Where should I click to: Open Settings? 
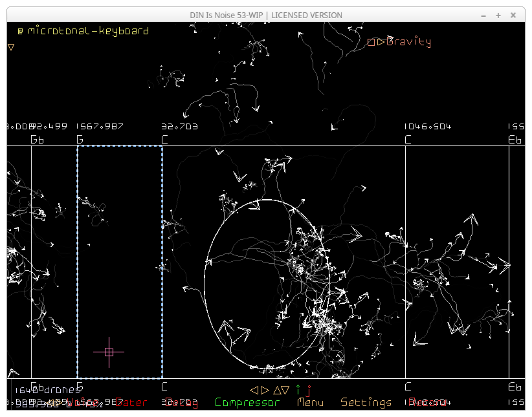(x=366, y=402)
